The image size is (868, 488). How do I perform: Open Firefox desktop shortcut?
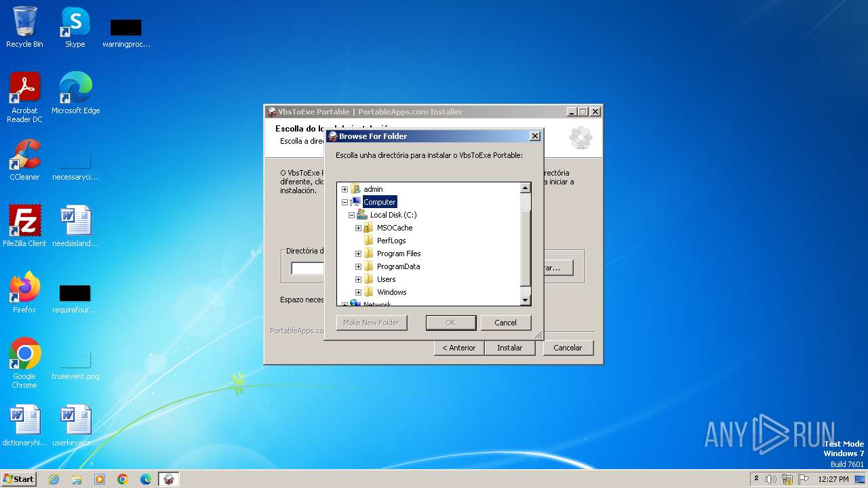pyautogui.click(x=24, y=293)
